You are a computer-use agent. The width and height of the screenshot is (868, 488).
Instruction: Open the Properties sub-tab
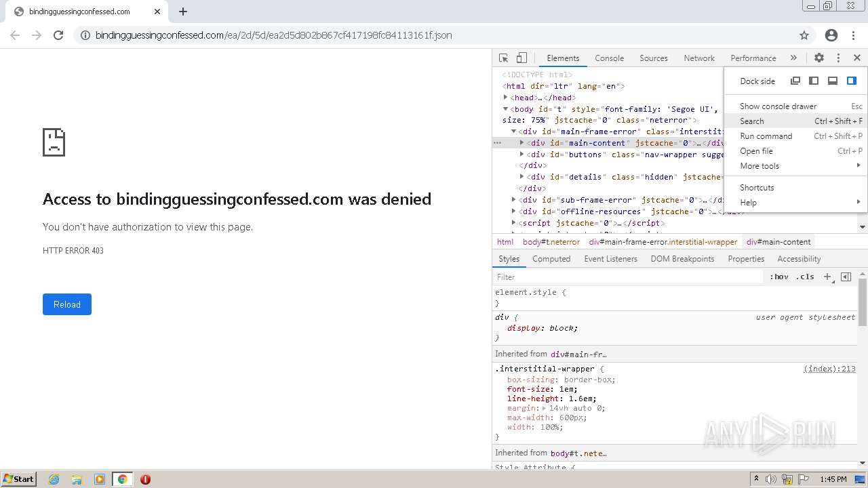pos(746,259)
